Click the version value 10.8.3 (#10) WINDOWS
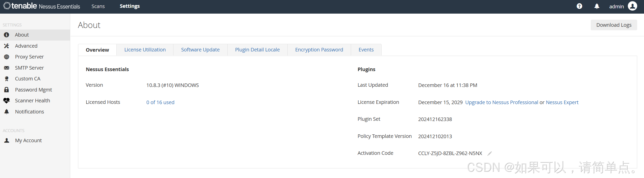Viewport: 644px width, 178px height. pos(172,85)
